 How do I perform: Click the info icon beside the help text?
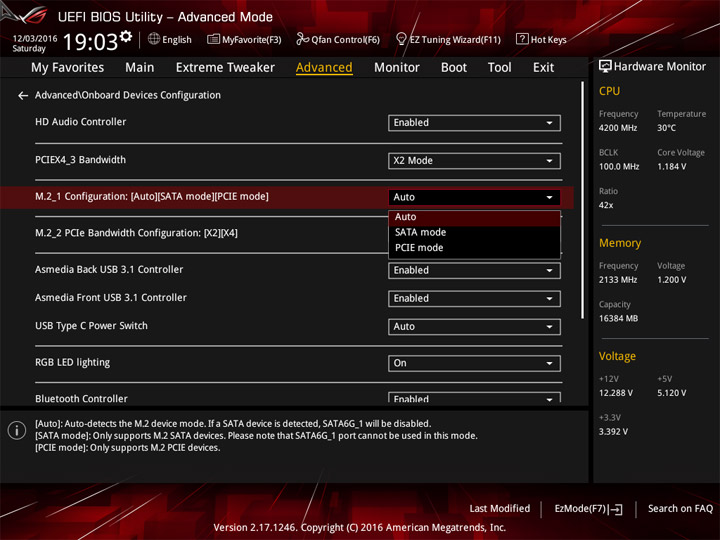pyautogui.click(x=17, y=431)
